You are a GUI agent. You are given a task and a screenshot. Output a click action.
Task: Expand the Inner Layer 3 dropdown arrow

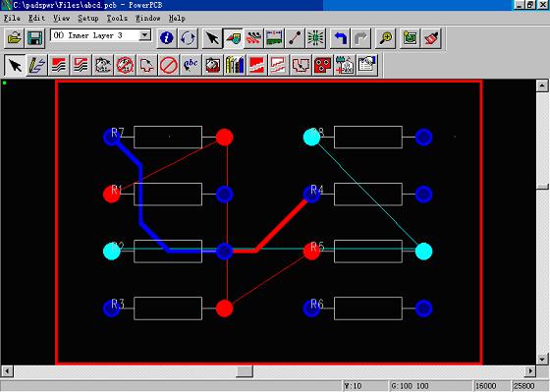coord(144,35)
